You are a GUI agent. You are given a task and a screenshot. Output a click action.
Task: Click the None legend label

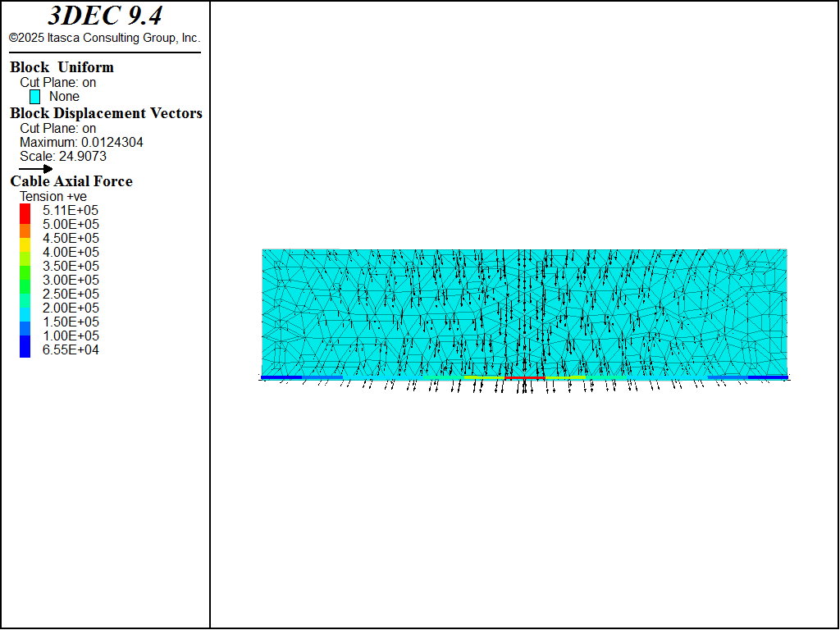point(64,97)
